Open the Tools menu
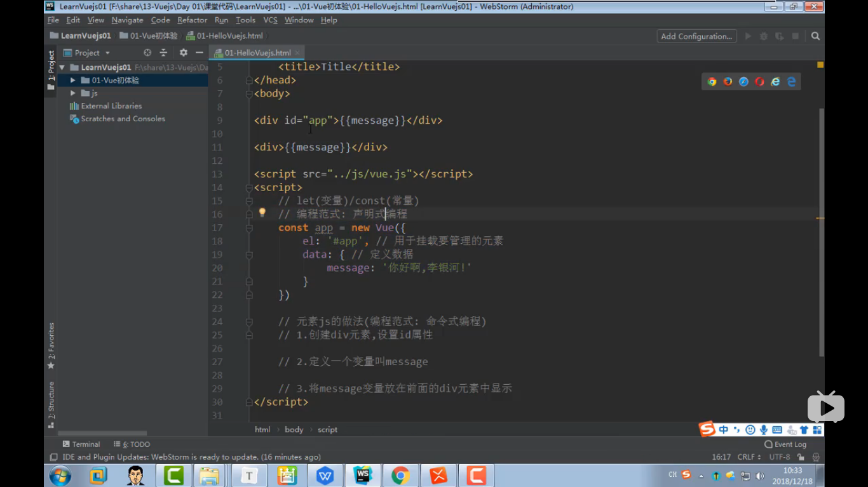 click(x=245, y=20)
